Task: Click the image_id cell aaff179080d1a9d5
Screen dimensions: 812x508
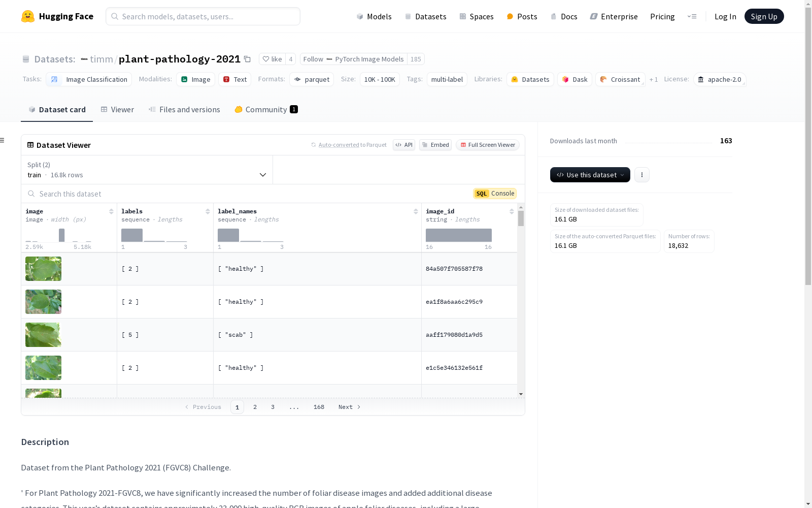Action: [469, 335]
